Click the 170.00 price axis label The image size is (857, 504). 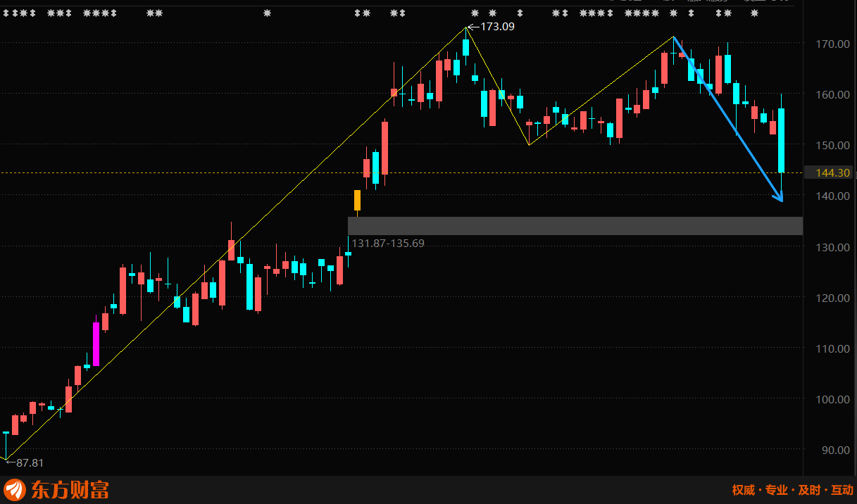(x=833, y=44)
